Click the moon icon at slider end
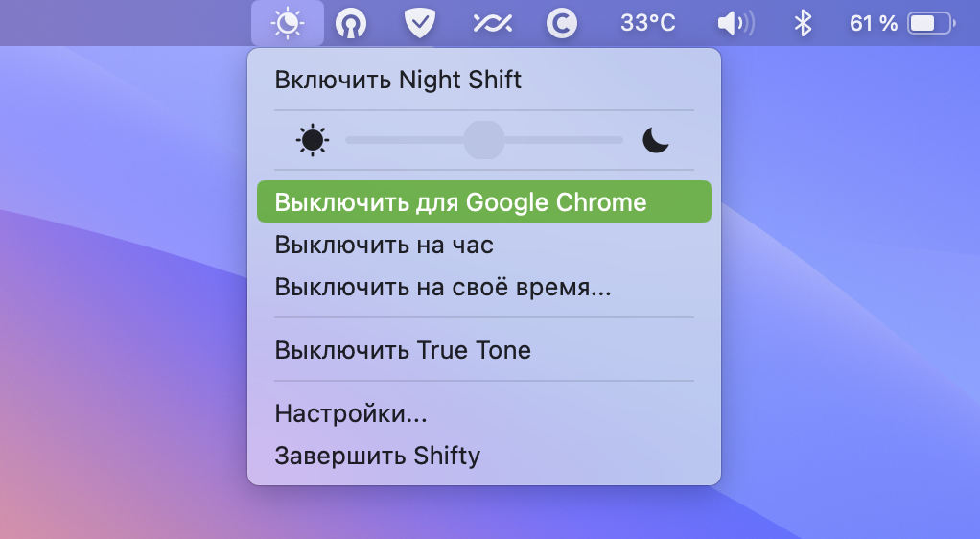 coord(655,140)
